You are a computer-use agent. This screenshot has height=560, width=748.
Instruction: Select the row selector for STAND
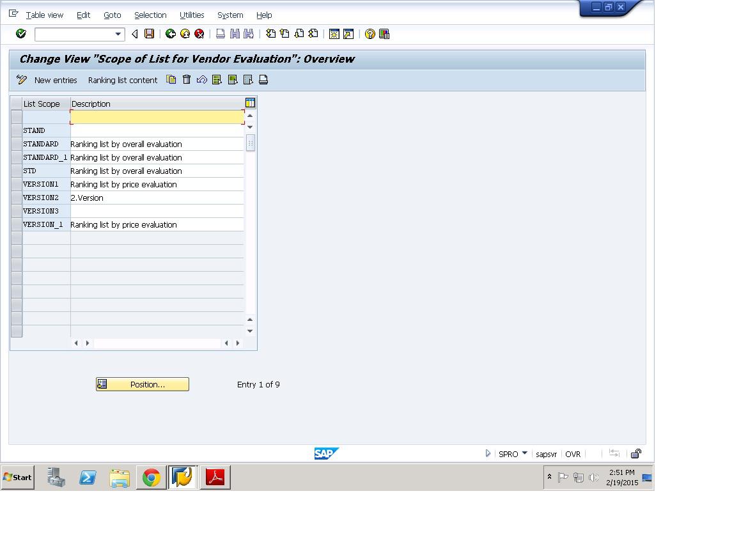point(17,130)
